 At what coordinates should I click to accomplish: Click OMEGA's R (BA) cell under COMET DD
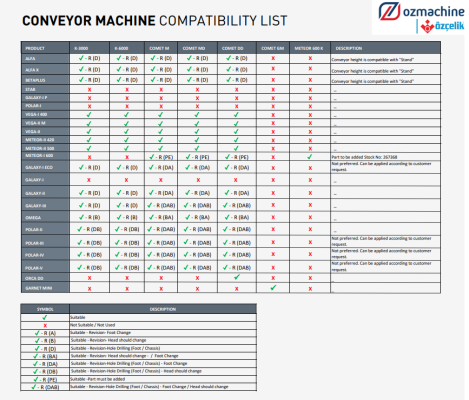[237, 217]
